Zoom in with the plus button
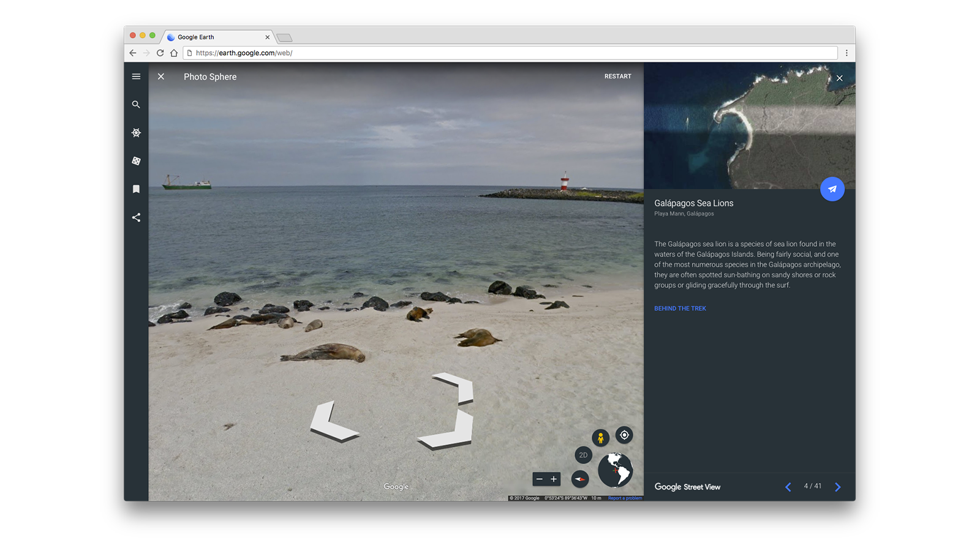Screen dimensions: 980x551 [554, 479]
